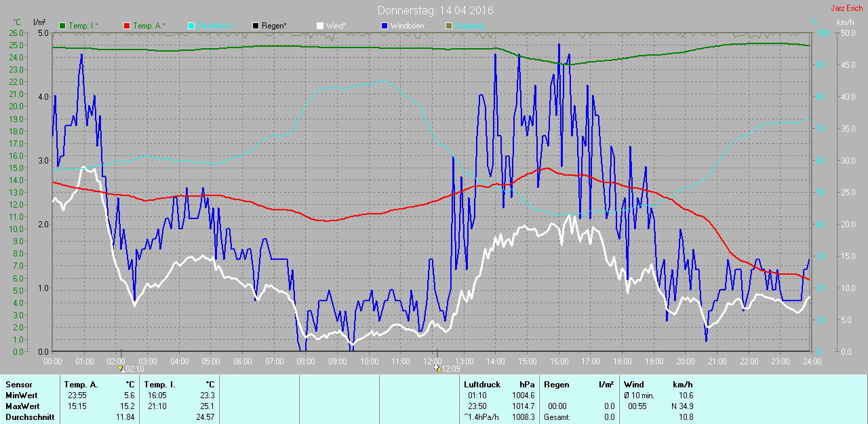This screenshot has height=424, width=868.
Task: Click the blue Windböen legend square
Action: click(384, 26)
